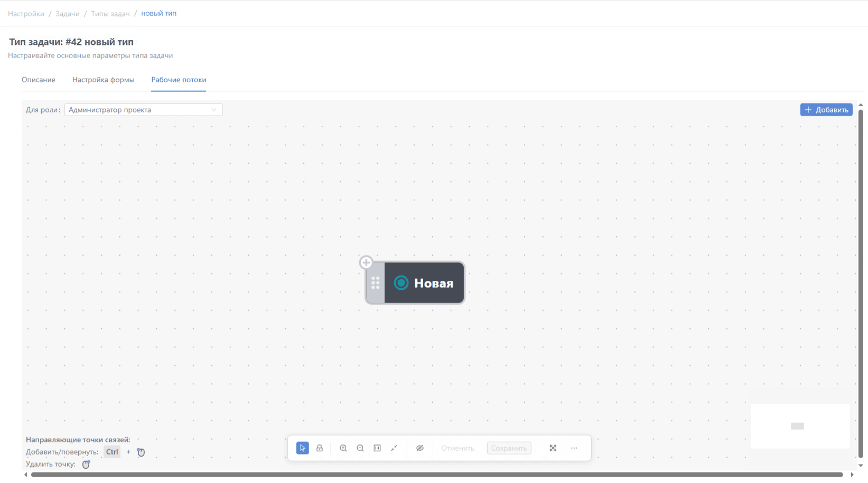Viewport: 868px width, 483px height.
Task: Reset zoom to 1:1 scale
Action: (377, 448)
